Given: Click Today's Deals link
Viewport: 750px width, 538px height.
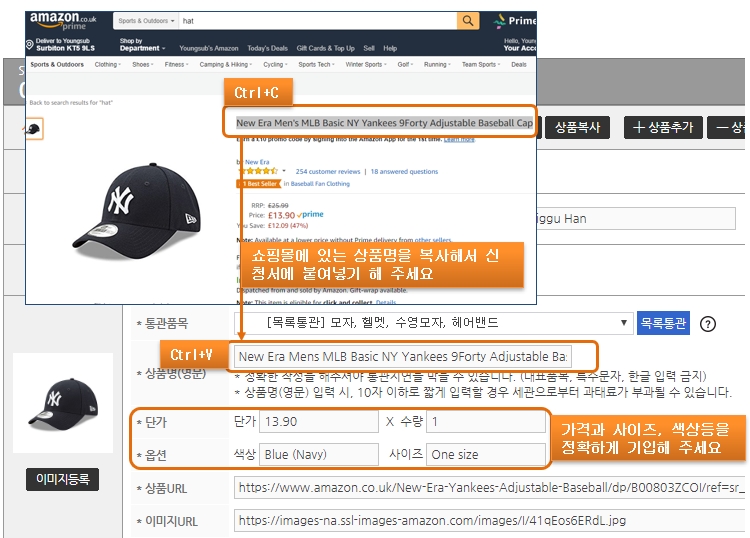Looking at the screenshot, I should 267,48.
